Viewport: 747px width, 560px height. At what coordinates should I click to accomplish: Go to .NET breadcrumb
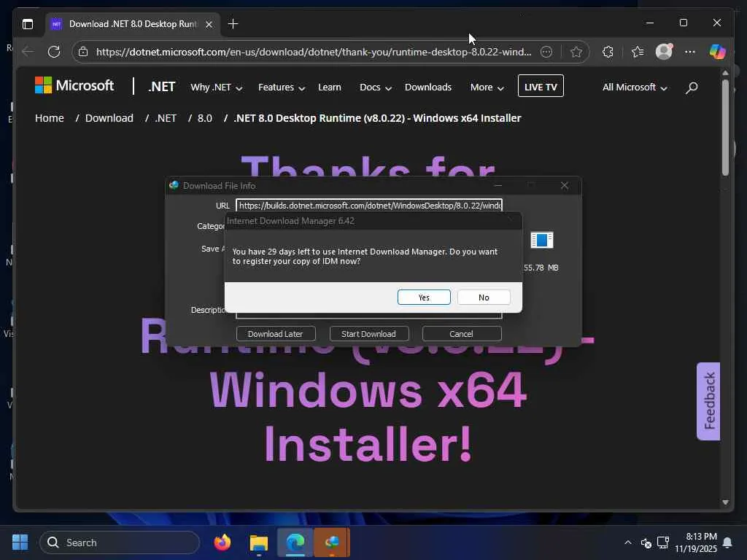coord(166,117)
